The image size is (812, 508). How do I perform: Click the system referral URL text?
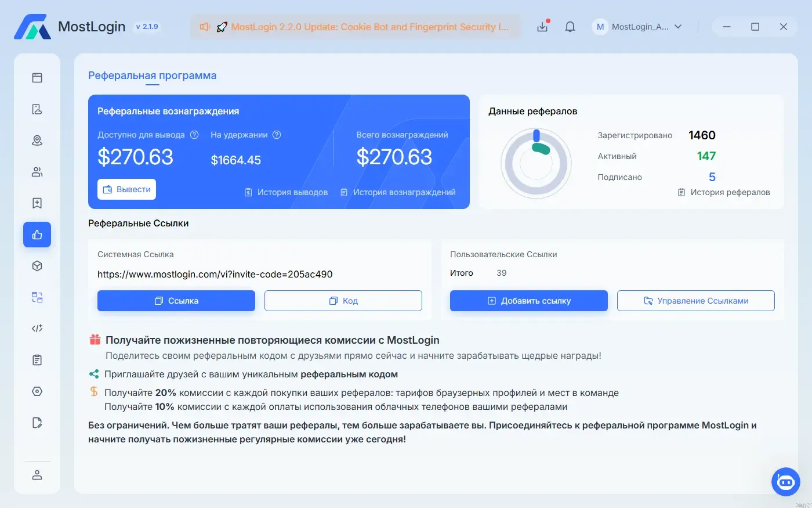(215, 274)
